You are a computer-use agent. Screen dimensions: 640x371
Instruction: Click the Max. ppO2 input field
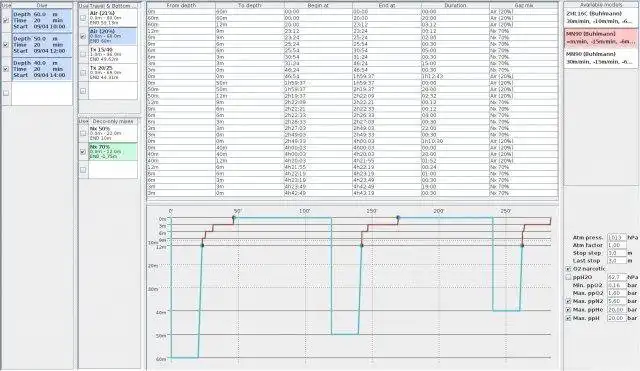click(616, 293)
